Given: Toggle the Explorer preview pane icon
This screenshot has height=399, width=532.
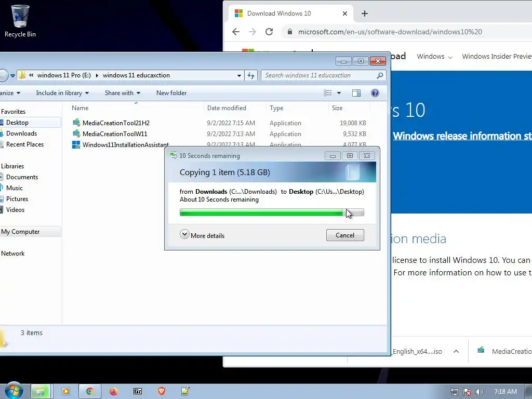Looking at the screenshot, I should tap(356, 93).
